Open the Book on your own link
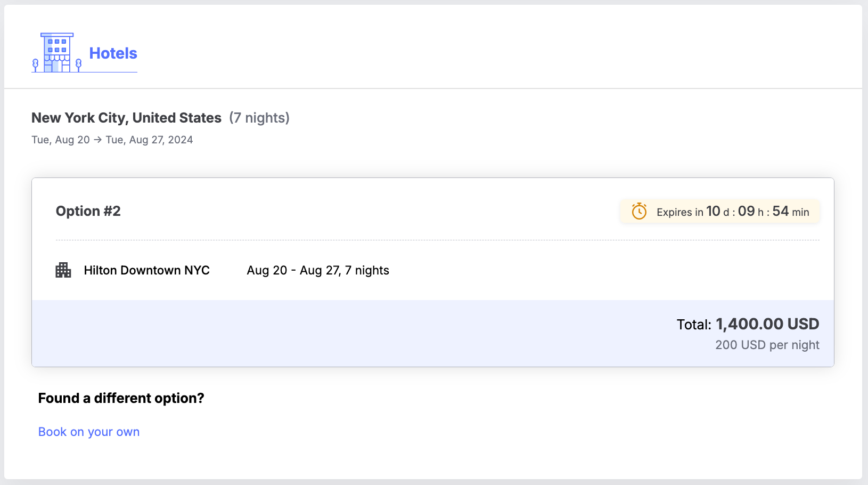 [89, 432]
